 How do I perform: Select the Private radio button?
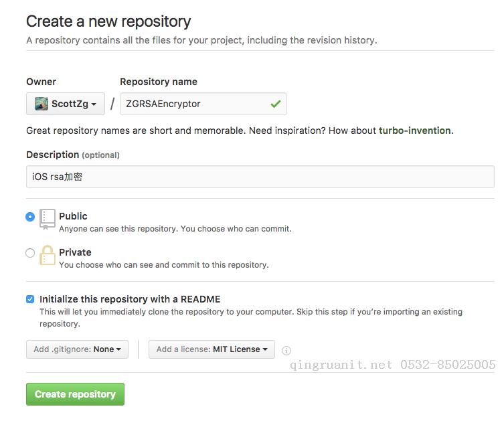tap(30, 253)
